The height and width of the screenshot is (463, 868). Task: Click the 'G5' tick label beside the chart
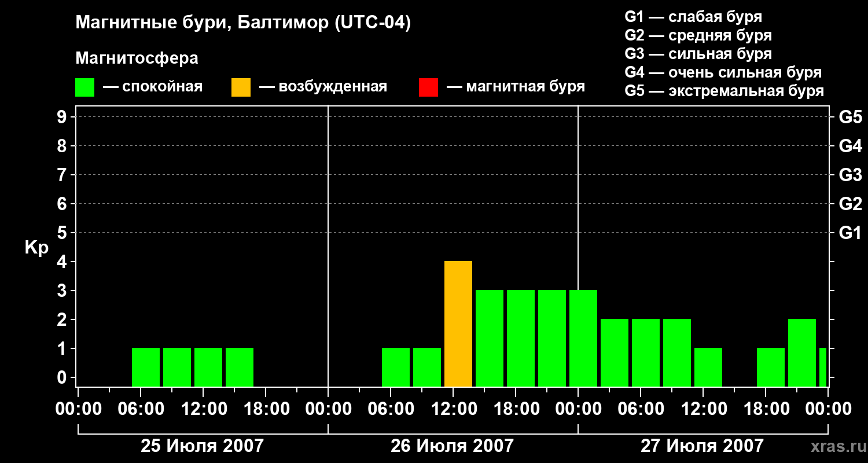[x=851, y=117]
